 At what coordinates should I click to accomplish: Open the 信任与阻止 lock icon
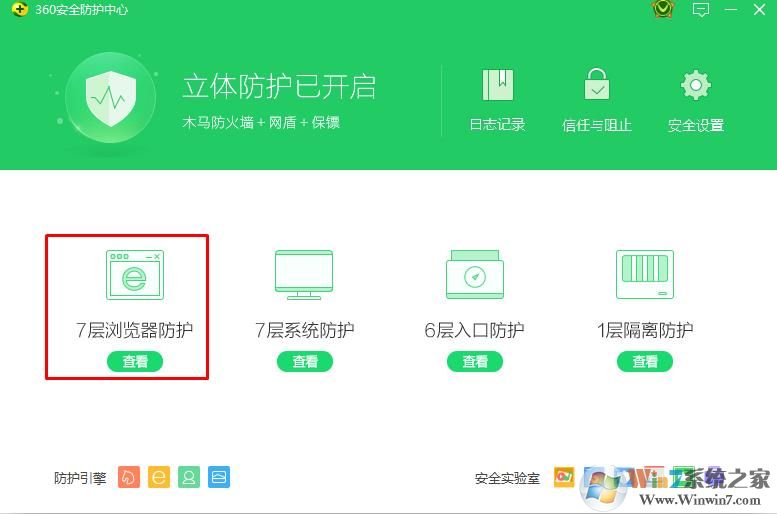pos(597,84)
